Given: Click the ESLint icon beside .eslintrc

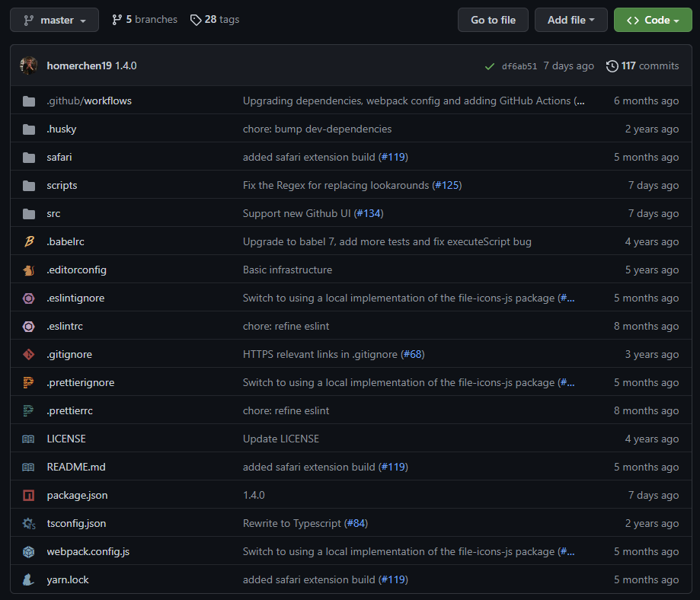Looking at the screenshot, I should click(x=29, y=327).
